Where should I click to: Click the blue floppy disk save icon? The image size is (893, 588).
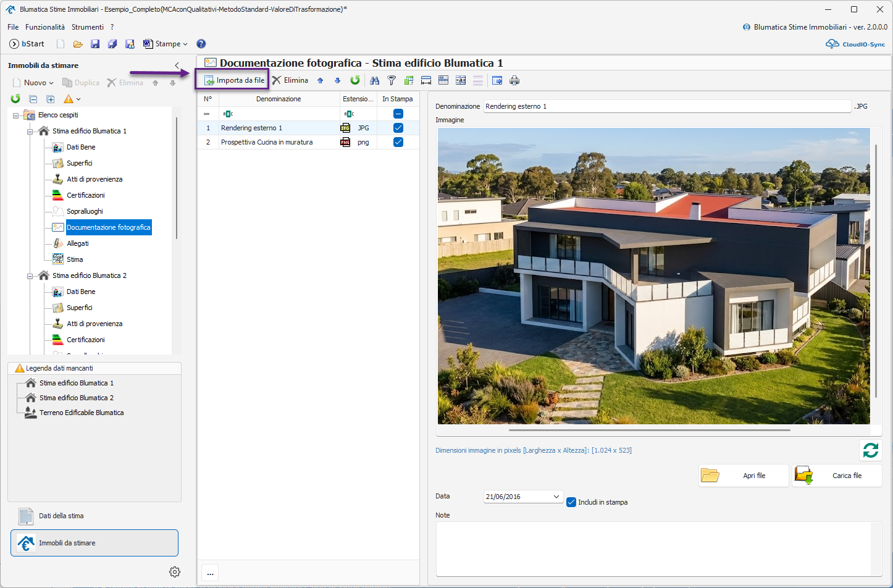pos(95,44)
